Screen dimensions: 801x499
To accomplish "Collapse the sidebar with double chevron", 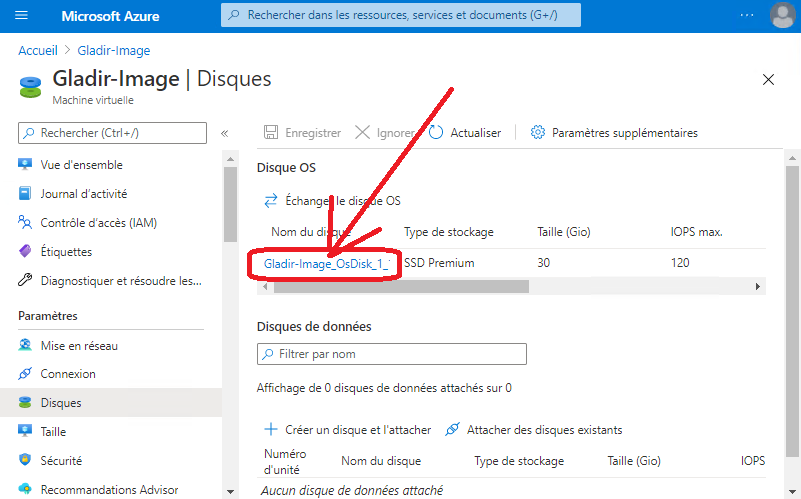I will 224,133.
